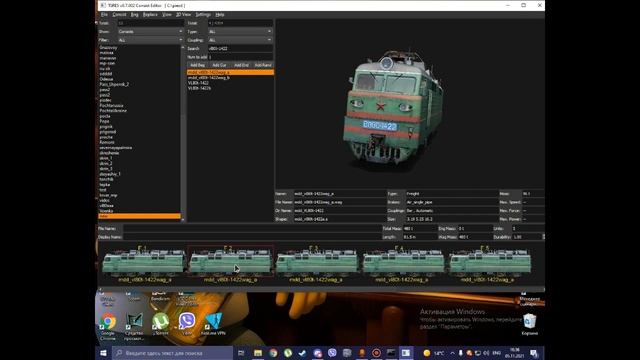Click the taskbar clock and date

pos(515,353)
